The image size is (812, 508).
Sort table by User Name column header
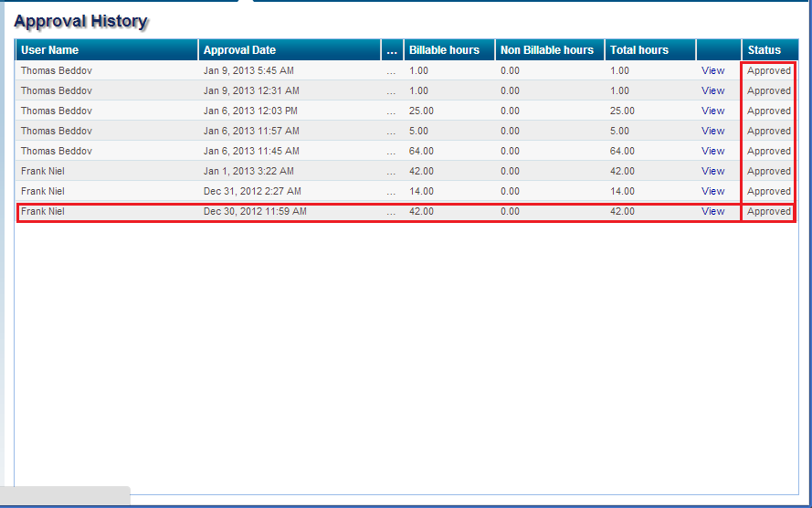tap(50, 50)
